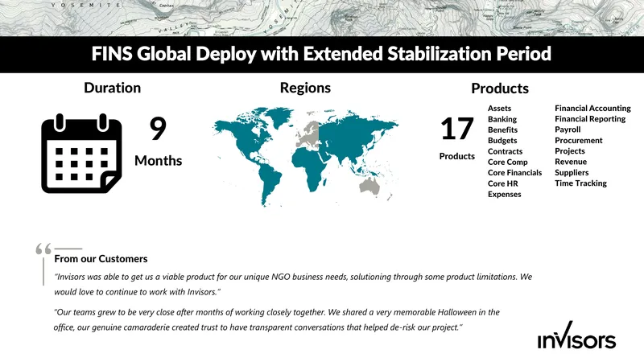Click 'Assets' in the product list
This screenshot has width=644, height=362.
coord(499,109)
